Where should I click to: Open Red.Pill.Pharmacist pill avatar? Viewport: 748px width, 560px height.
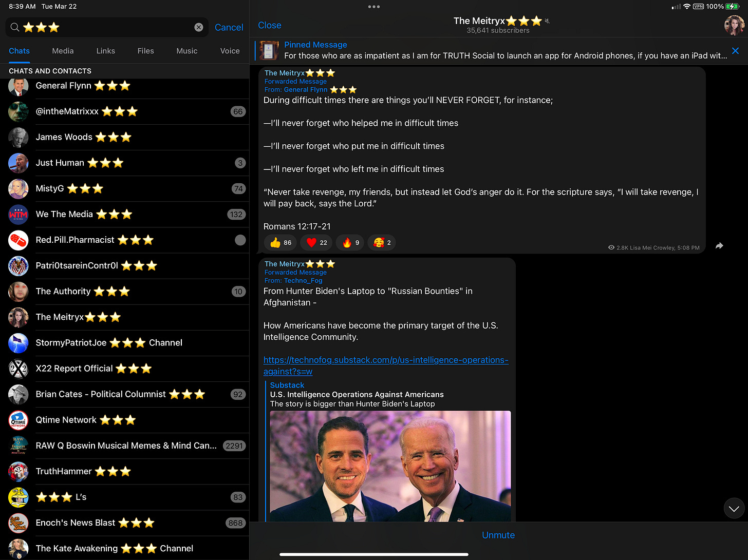(18, 240)
